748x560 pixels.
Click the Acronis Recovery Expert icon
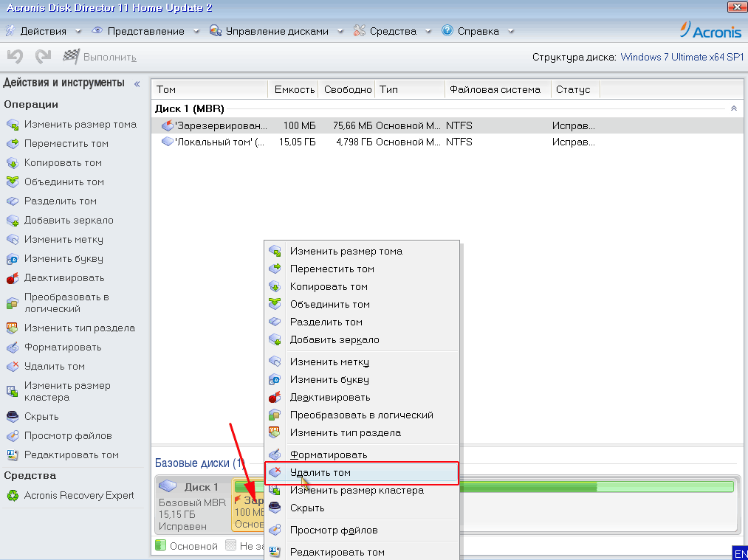pyautogui.click(x=13, y=496)
